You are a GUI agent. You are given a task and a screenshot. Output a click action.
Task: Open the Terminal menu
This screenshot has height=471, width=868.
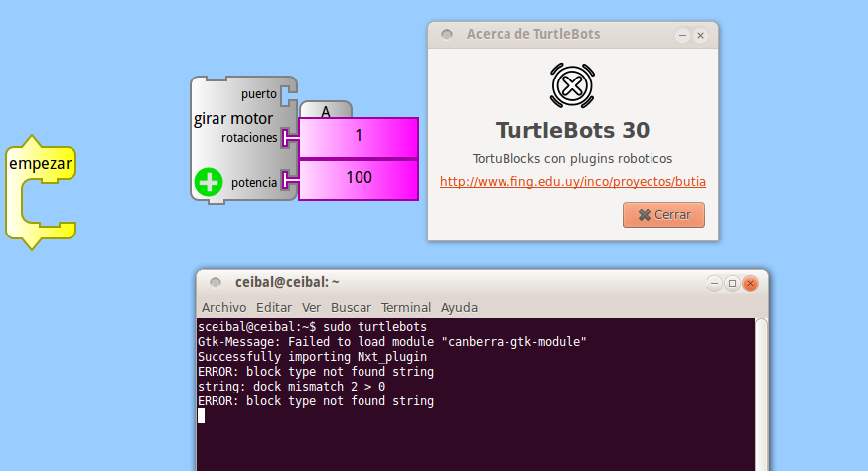point(406,307)
